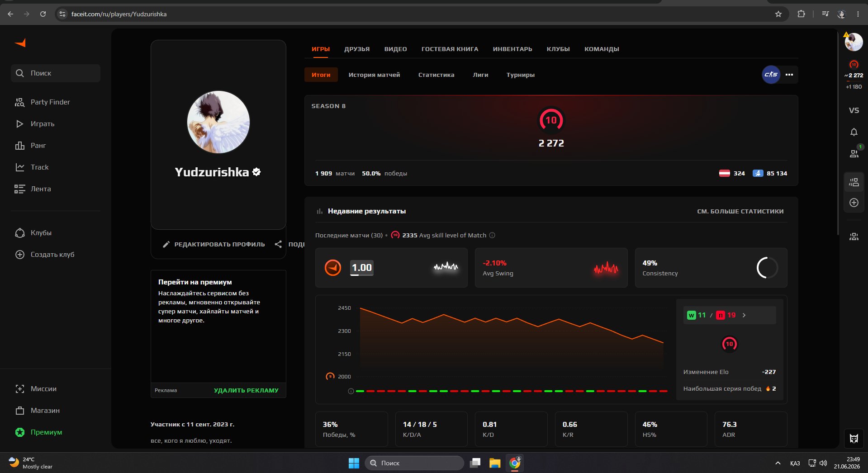Screen dimensions: 868x473
Task: Click the Consistency 49% card
Action: coord(711,268)
